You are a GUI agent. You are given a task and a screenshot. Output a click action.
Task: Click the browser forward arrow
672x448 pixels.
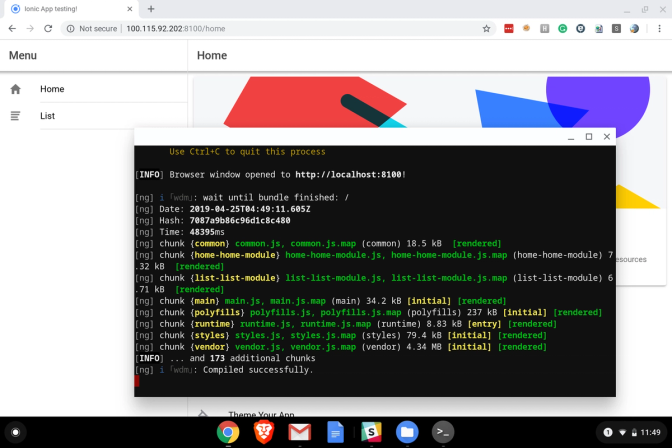(30, 28)
